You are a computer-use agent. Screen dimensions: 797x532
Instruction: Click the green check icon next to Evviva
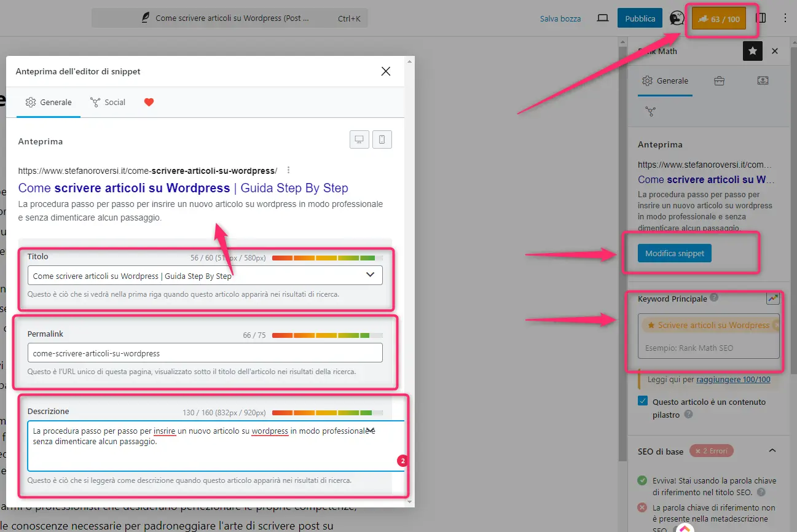(643, 480)
